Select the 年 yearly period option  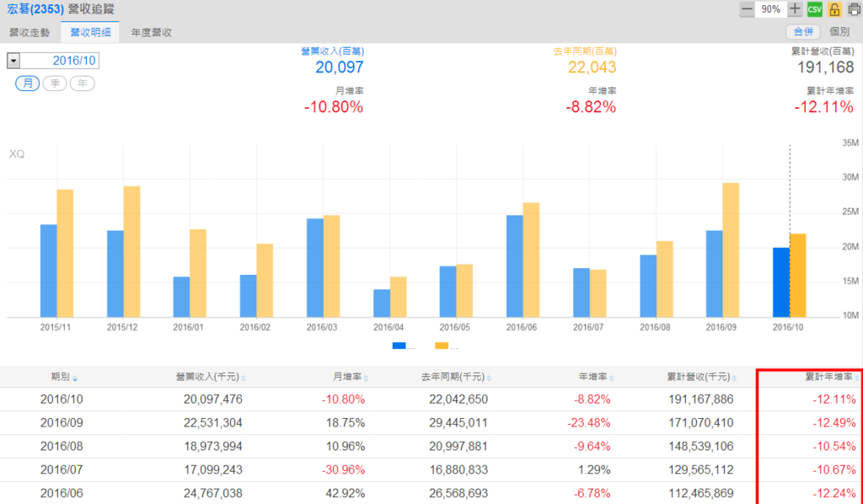click(x=83, y=83)
